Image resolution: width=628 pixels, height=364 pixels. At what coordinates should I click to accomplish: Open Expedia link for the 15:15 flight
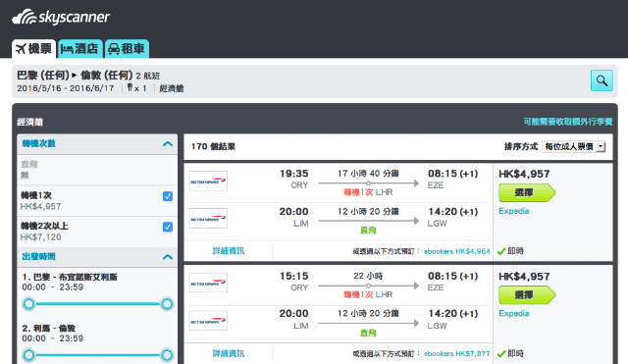(x=514, y=314)
